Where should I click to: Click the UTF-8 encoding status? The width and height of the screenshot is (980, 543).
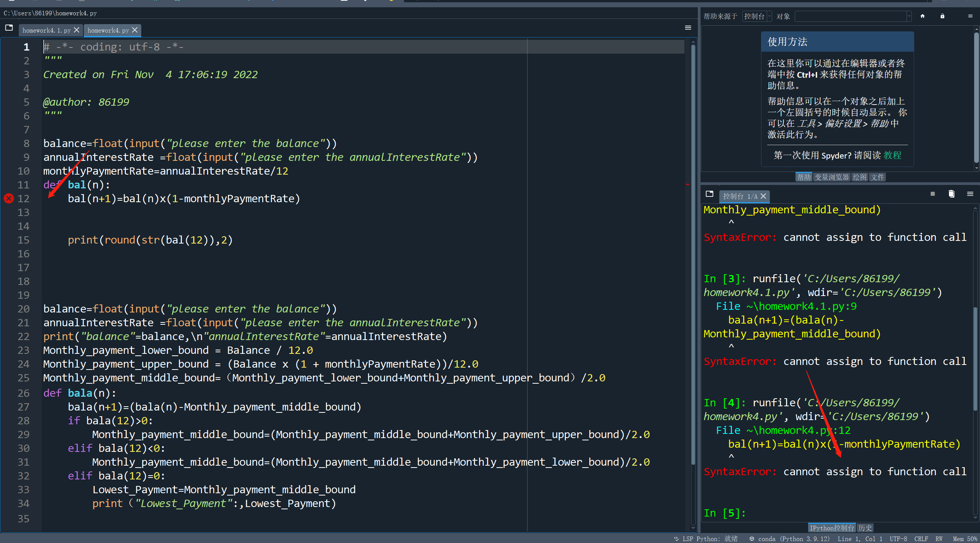point(898,539)
